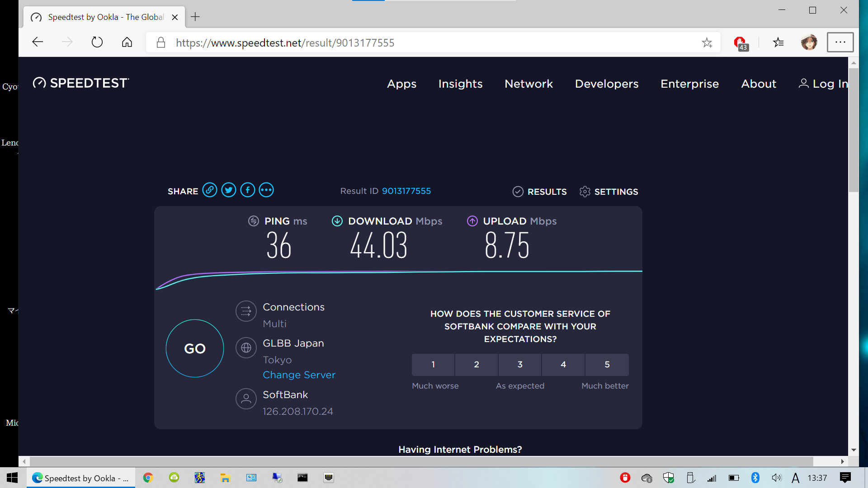Click Having Internet Problems? heading
This screenshot has height=488, width=868.
(460, 450)
